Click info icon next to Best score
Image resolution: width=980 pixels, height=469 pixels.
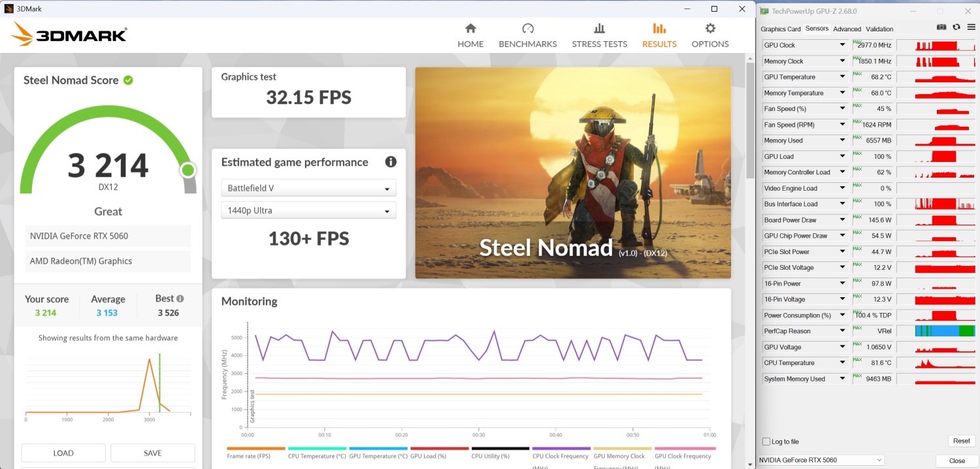coord(180,299)
